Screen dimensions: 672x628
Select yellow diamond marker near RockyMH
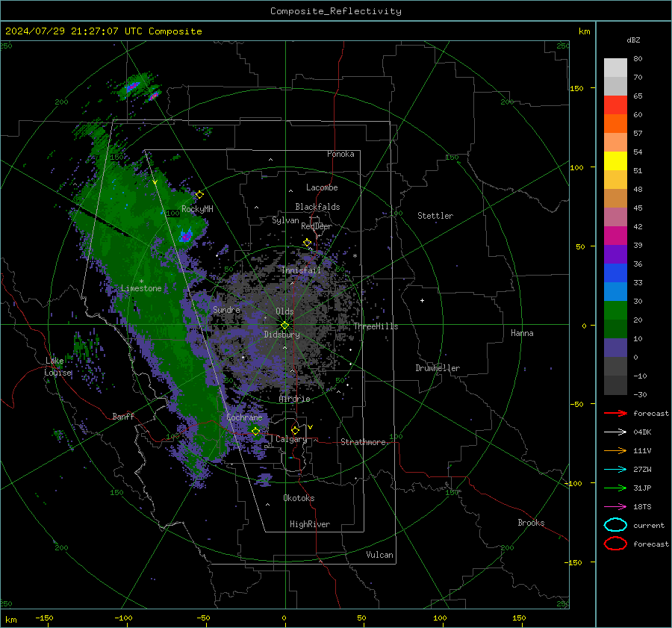[x=199, y=195]
